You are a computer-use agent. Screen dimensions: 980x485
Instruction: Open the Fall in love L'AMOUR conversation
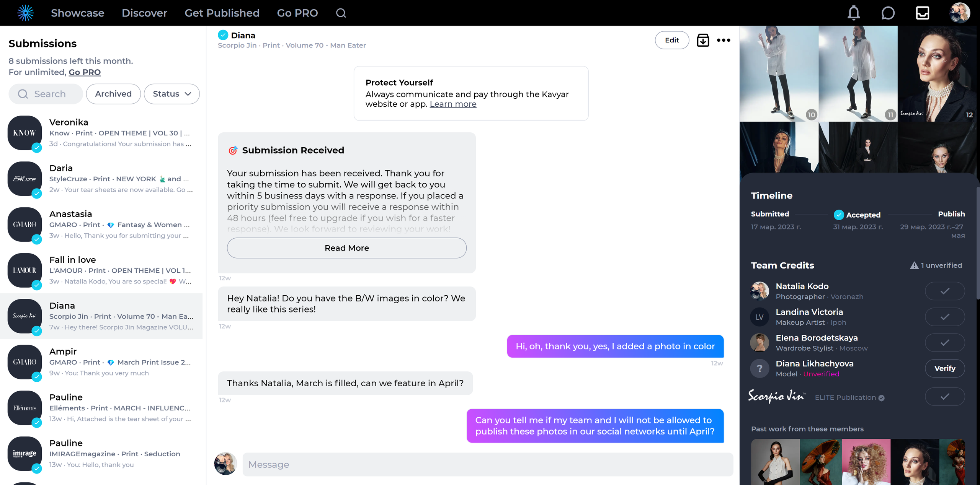coord(101,270)
